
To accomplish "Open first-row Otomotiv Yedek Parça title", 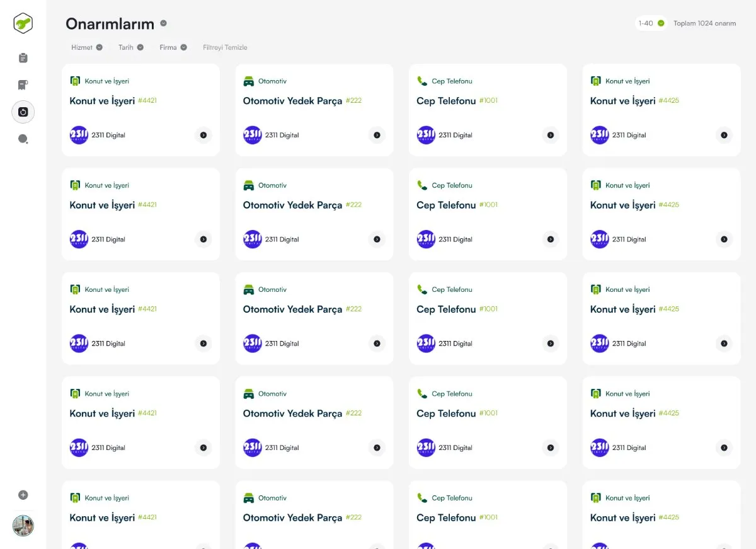I will [293, 101].
